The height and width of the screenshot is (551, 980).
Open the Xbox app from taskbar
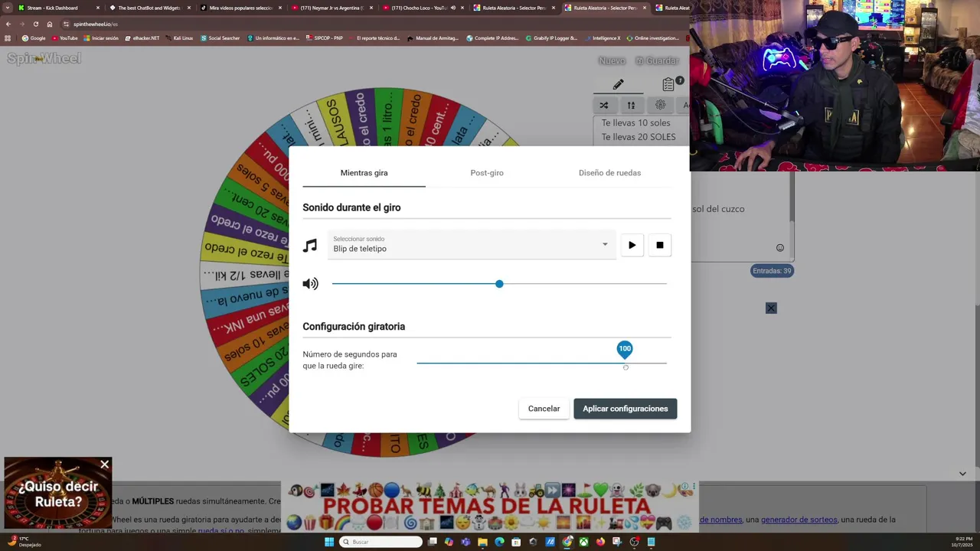[x=583, y=542]
